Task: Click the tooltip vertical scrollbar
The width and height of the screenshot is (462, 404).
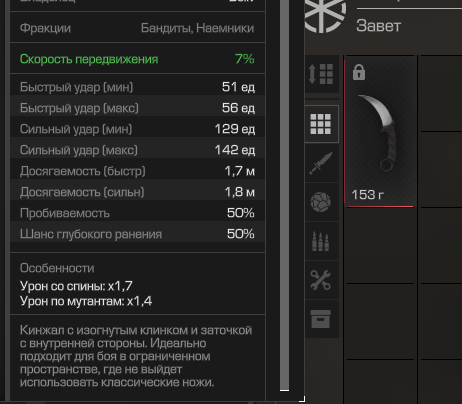Action: coord(284,195)
